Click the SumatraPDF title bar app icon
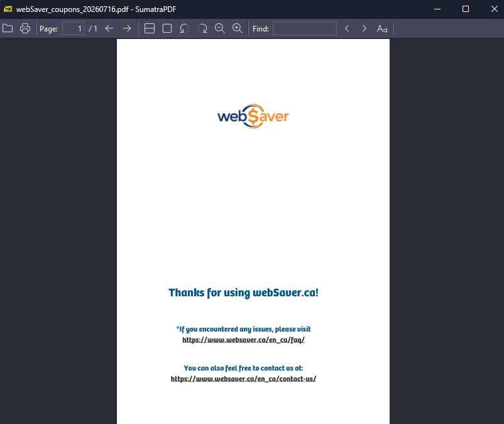This screenshot has height=424, width=504. pos(8,9)
